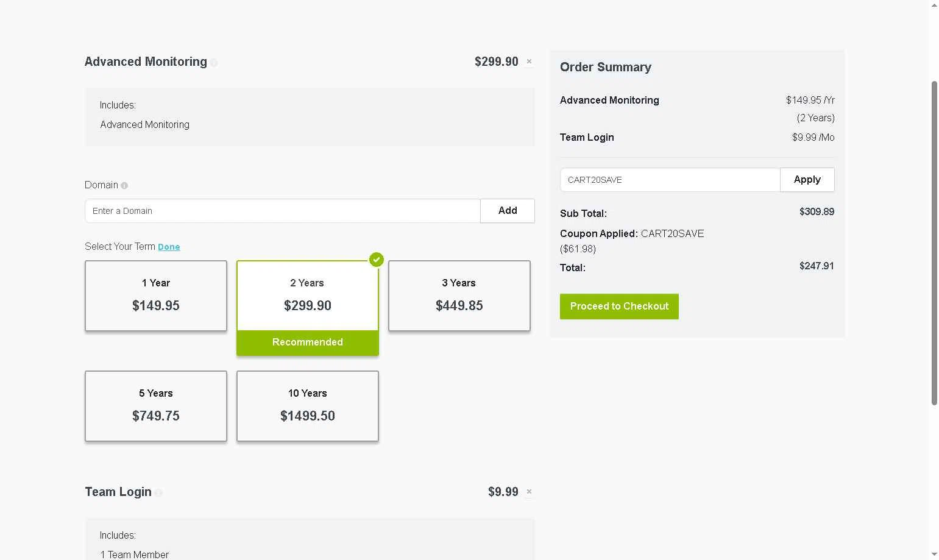
Task: Select the 3 Years term card
Action: coord(459,296)
